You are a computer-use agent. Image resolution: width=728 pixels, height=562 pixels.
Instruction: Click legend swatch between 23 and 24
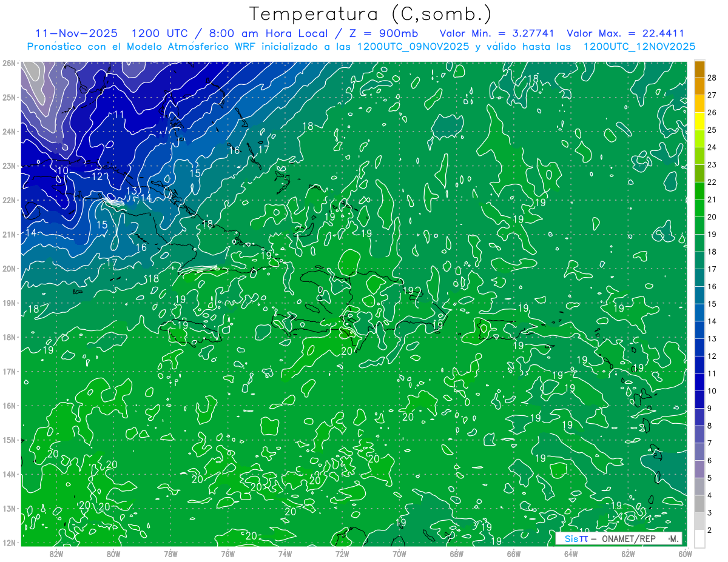pyautogui.click(x=700, y=155)
